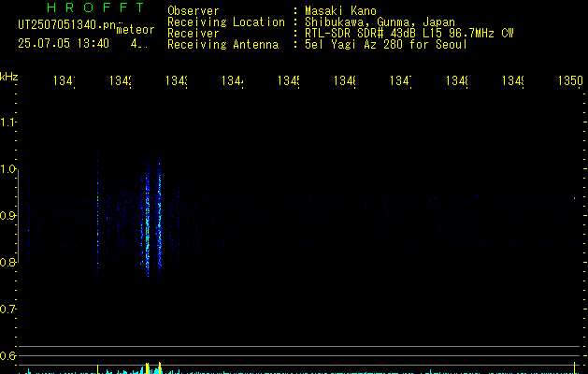
Task: Click the 0.7 frequency axis label
Action: pos(7,309)
